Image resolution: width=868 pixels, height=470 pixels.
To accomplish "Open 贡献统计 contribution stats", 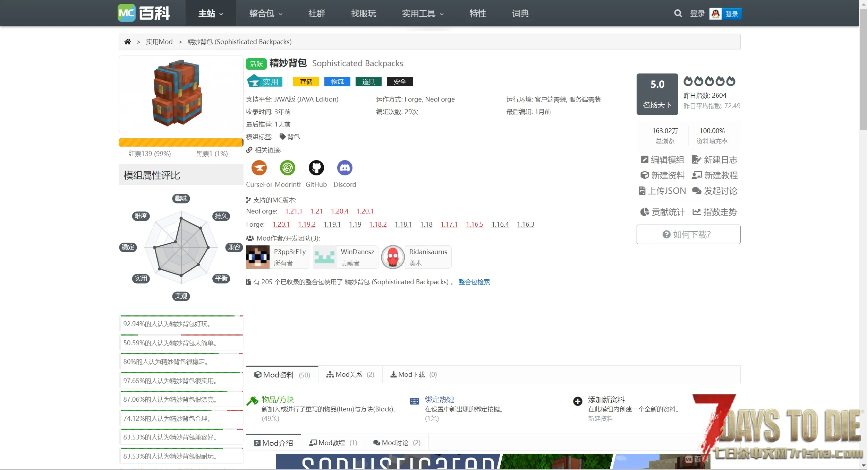I will click(663, 212).
